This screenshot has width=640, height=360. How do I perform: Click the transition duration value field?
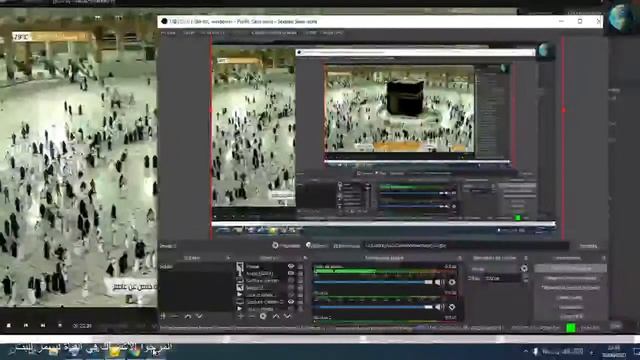[503, 278]
